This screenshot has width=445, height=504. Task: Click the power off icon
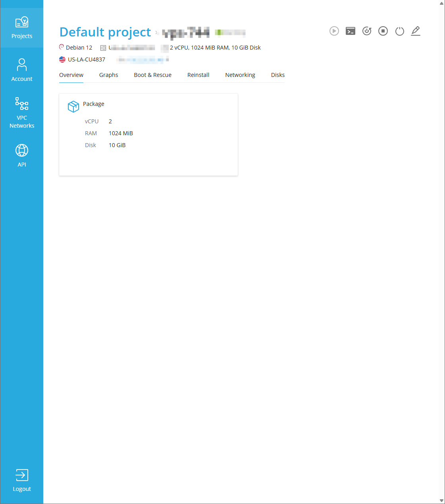point(399,31)
